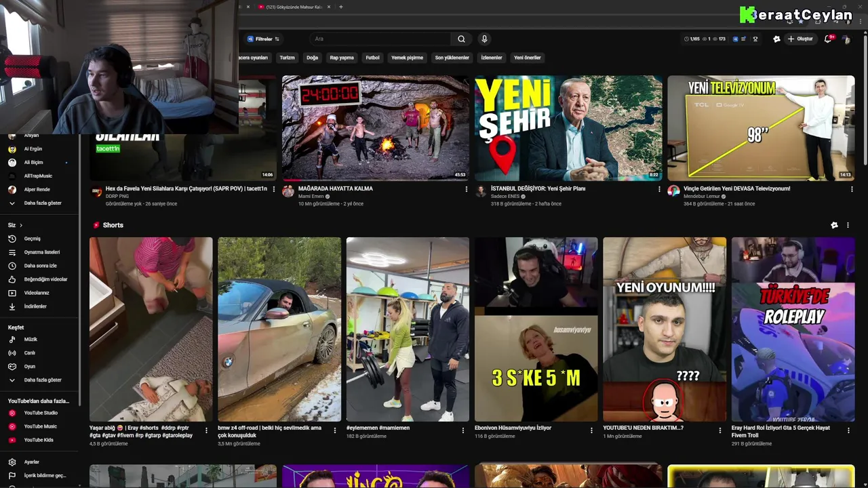Open Sadece ENES channel name link
This screenshot has height=488, width=868.
(x=505, y=197)
